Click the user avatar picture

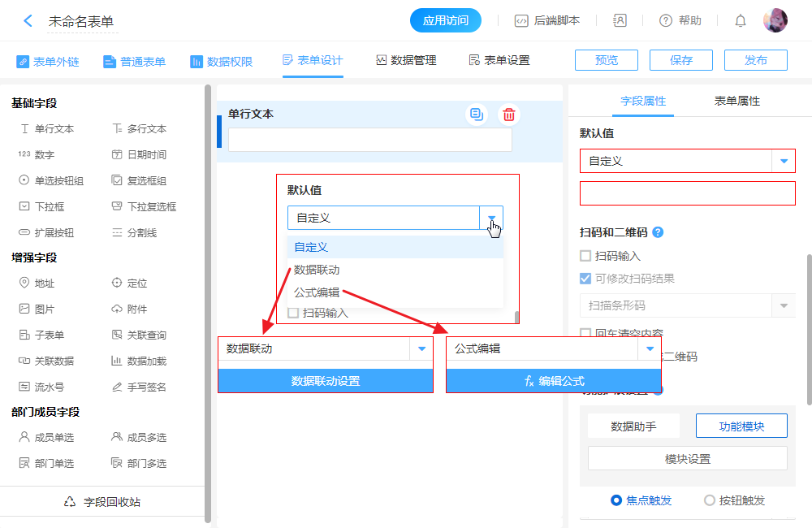coord(775,20)
